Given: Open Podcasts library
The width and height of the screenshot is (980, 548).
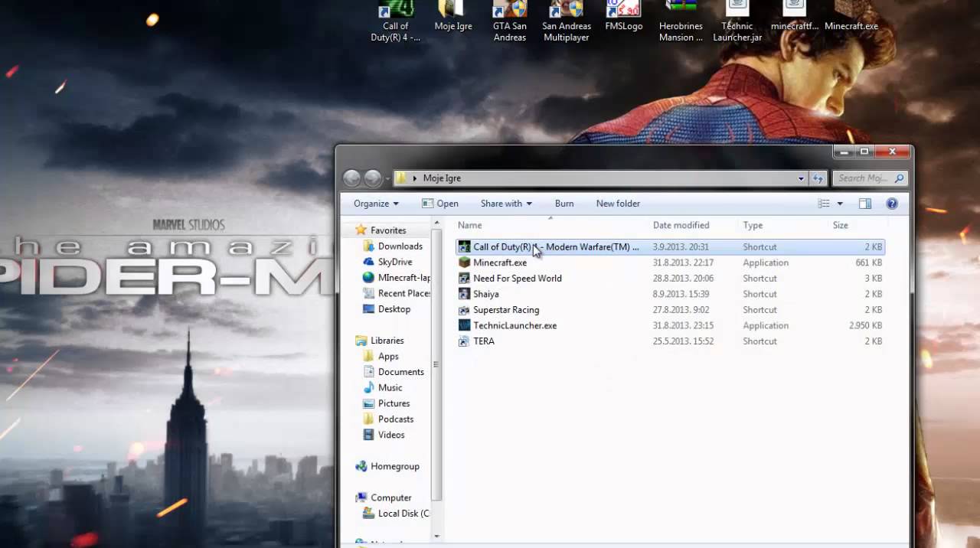Looking at the screenshot, I should [387, 419].
